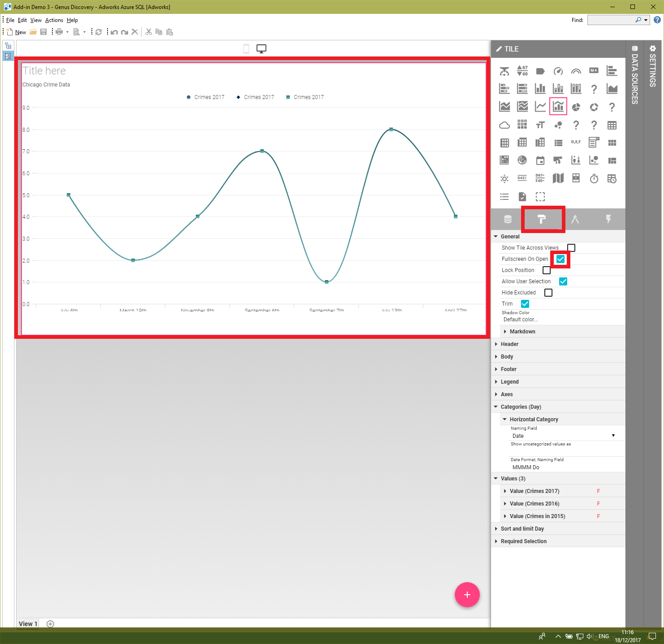Expand the Axes section
Viewport: 664px width, 644px height.
click(558, 394)
